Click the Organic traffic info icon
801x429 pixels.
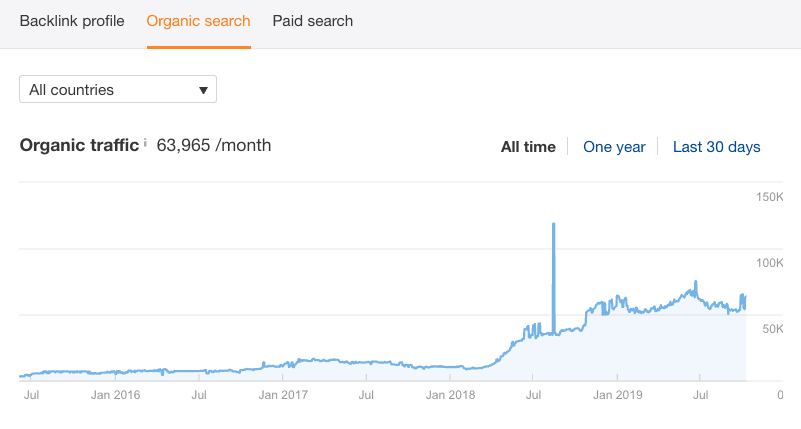click(145, 144)
